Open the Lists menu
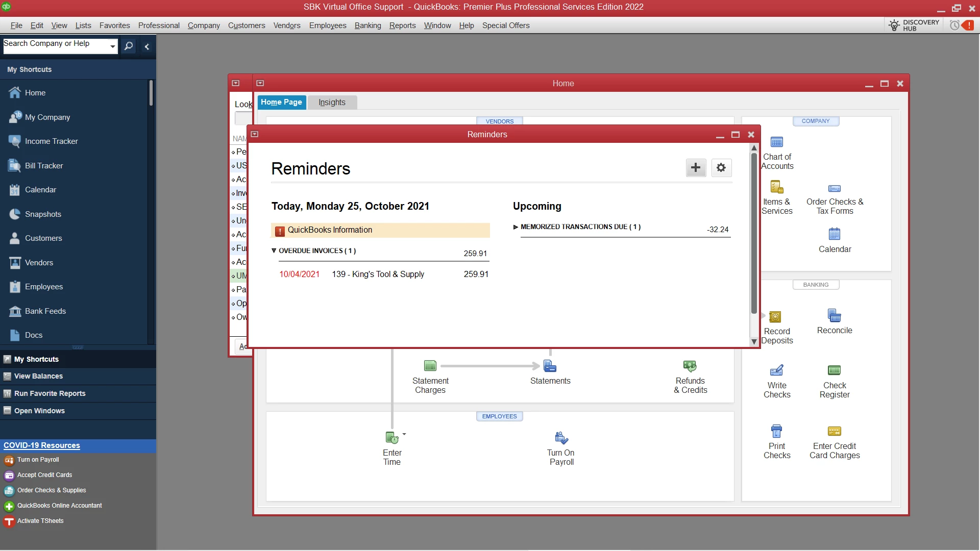The height and width of the screenshot is (551, 980). pos(83,26)
